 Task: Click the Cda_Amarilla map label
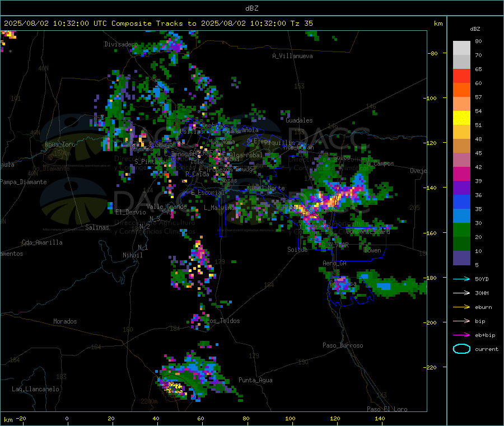(42, 242)
